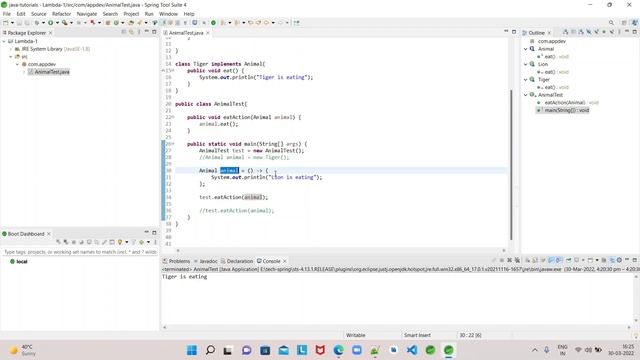
Task: Click the Writable status bar entry
Action: 356,335
